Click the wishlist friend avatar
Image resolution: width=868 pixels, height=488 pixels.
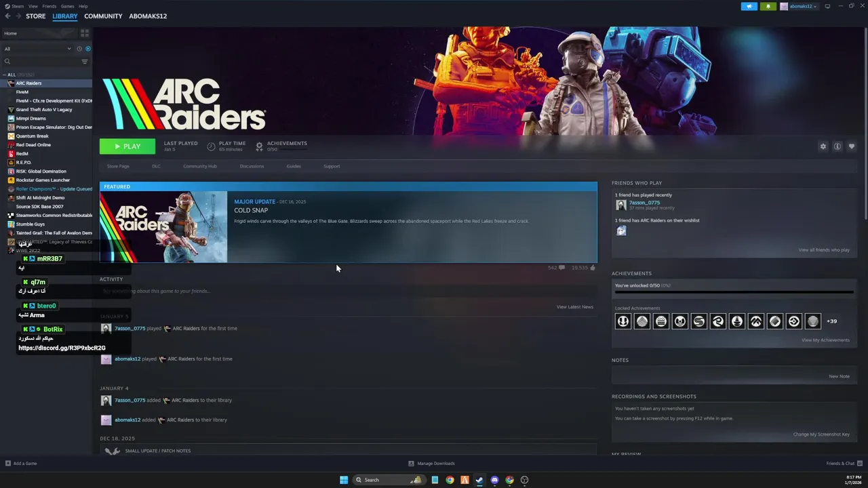pyautogui.click(x=621, y=230)
